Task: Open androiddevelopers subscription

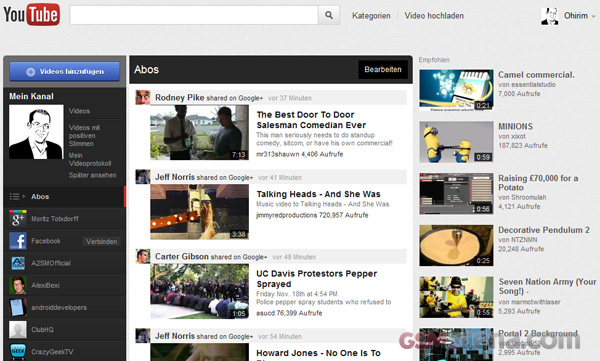Action: pos(59,308)
